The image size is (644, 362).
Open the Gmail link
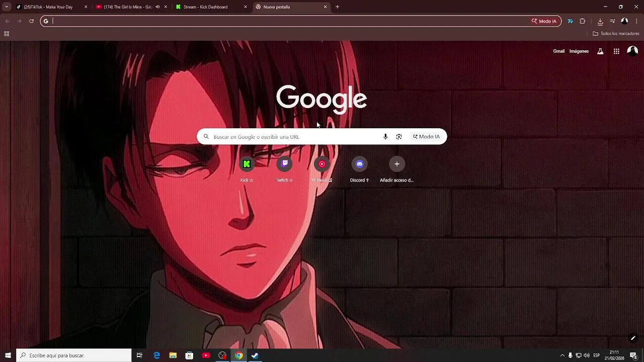(x=558, y=51)
